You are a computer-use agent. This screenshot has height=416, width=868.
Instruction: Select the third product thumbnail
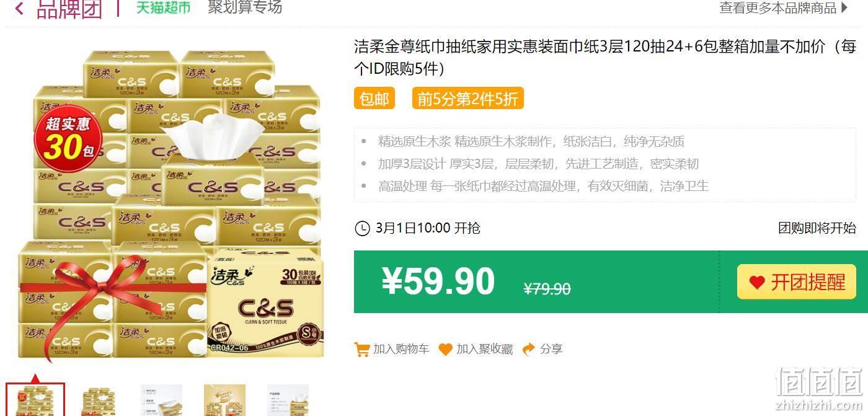tap(161, 401)
